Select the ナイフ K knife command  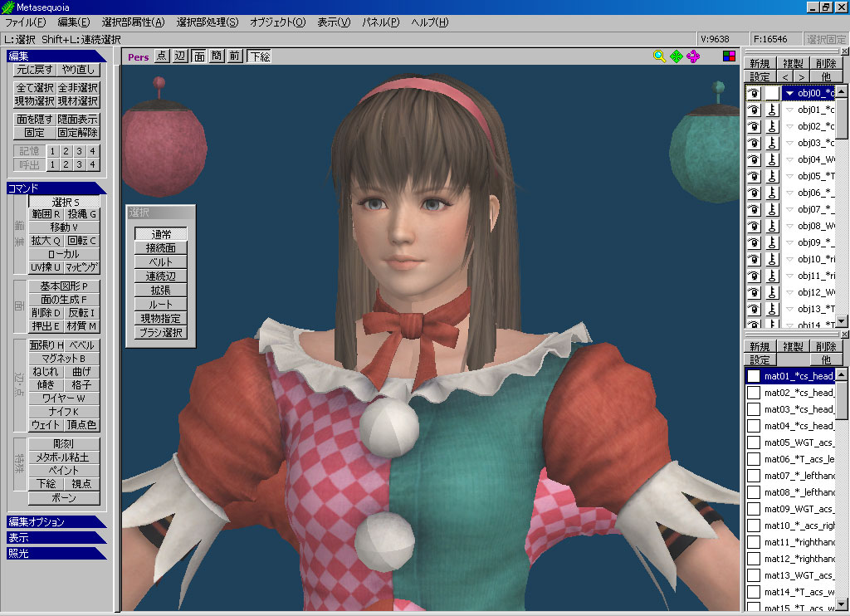point(64,412)
